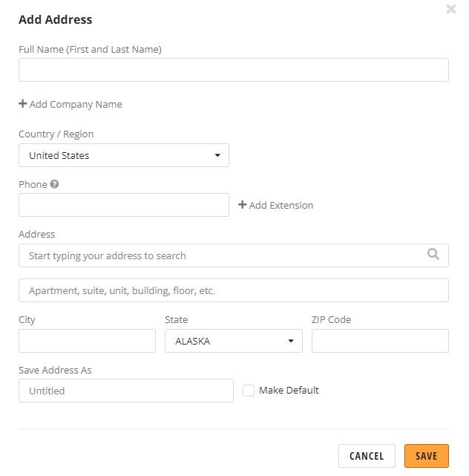Click the City input field
This screenshot has height=476, width=469.
[x=87, y=341]
